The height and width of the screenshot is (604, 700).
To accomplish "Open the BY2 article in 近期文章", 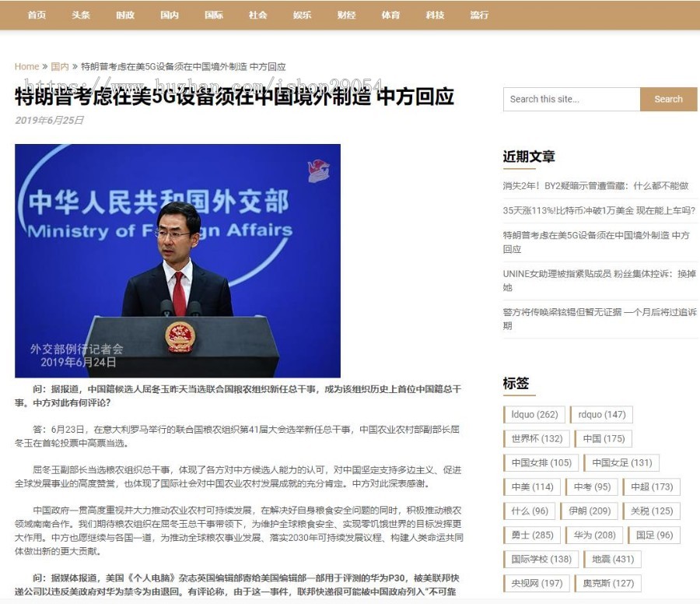I will [x=598, y=186].
